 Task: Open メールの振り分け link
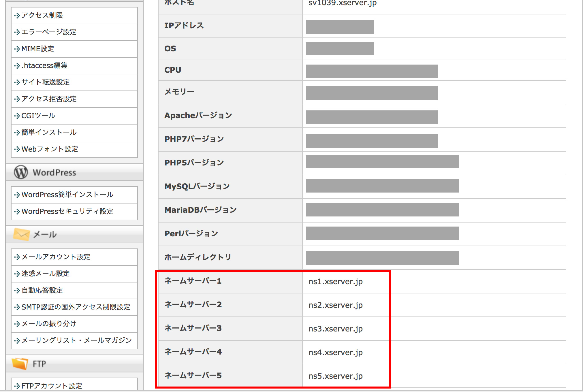click(49, 324)
